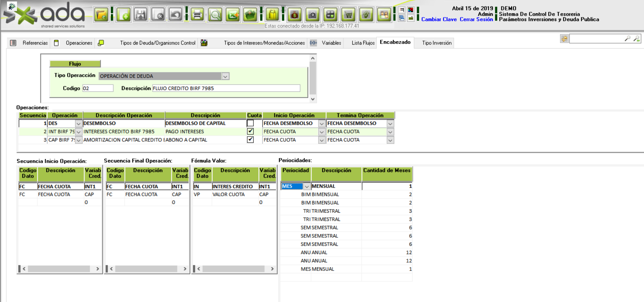Click the floppy disk save icon
Image resolution: width=644 pixels, height=302 pixels.
pos(141,15)
